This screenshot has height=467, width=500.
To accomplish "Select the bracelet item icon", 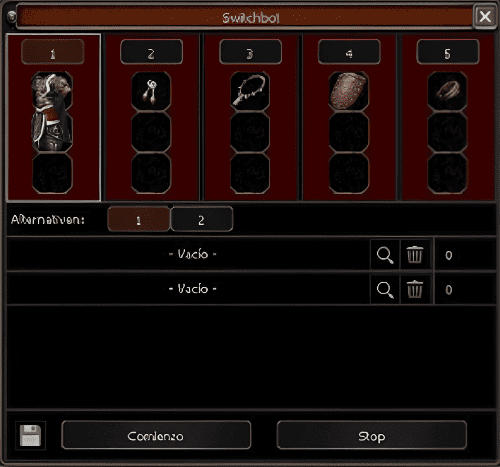I will [x=447, y=91].
